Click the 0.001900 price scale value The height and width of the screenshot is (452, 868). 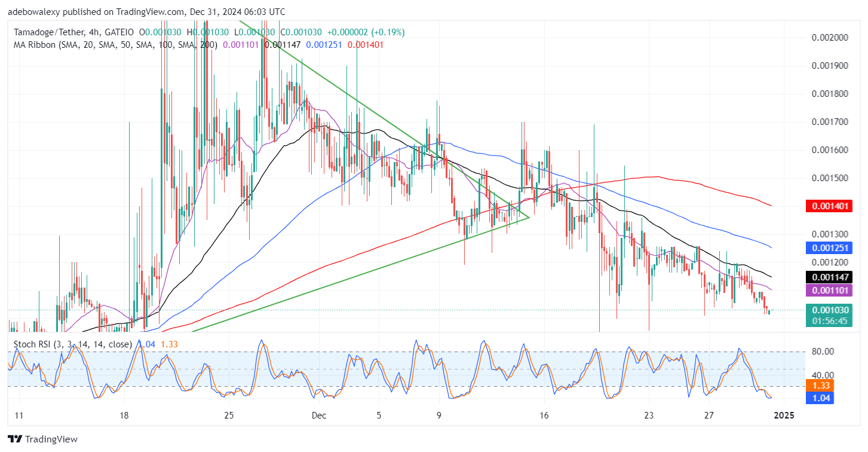point(829,65)
